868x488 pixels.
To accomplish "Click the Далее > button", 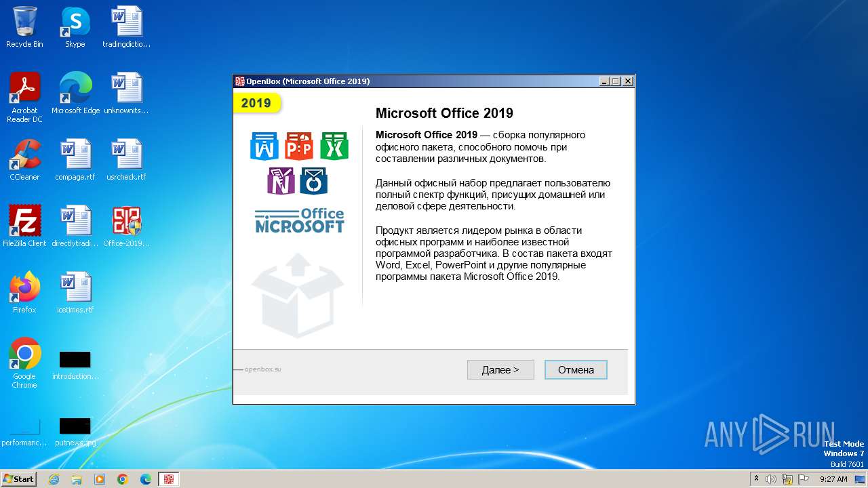I will (x=500, y=369).
